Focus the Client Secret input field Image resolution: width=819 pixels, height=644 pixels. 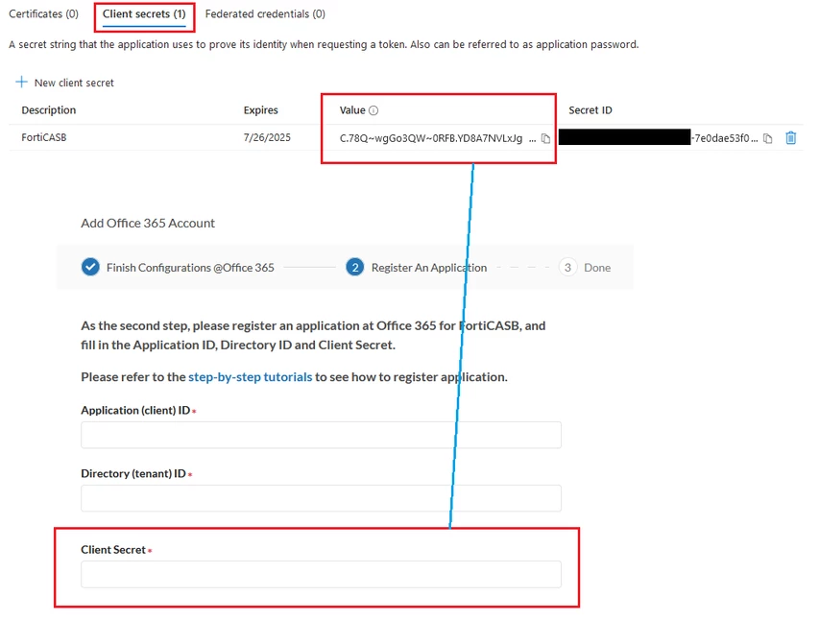pos(322,575)
